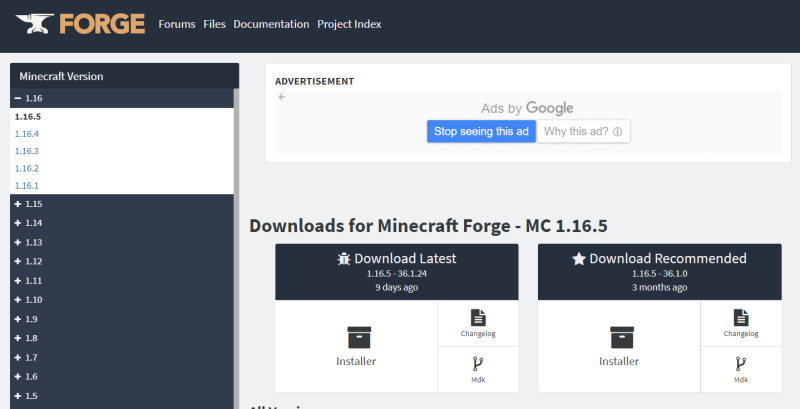Expand the 1.5 version group
Viewport: 800px width, 409px height.
121,396
